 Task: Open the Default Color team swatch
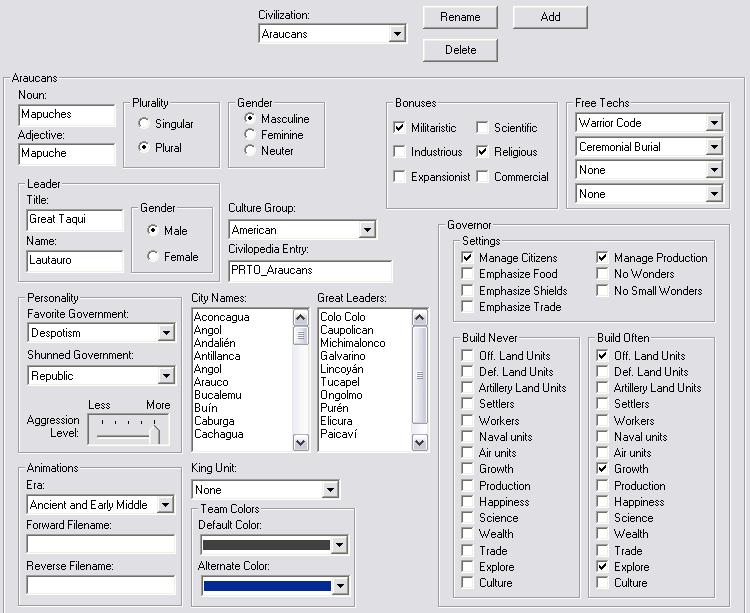click(274, 545)
